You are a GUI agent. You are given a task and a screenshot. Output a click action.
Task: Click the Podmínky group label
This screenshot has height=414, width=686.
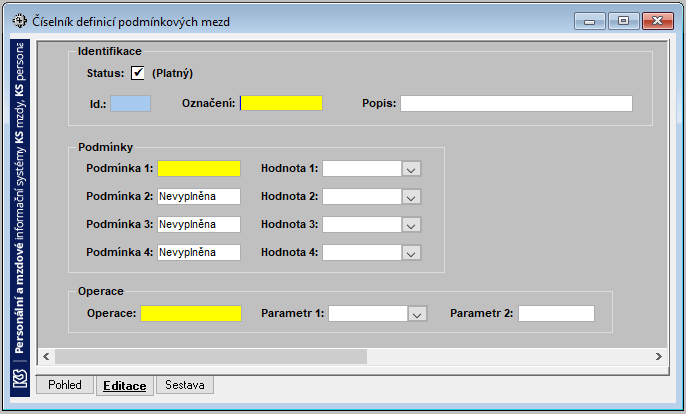pyautogui.click(x=105, y=147)
